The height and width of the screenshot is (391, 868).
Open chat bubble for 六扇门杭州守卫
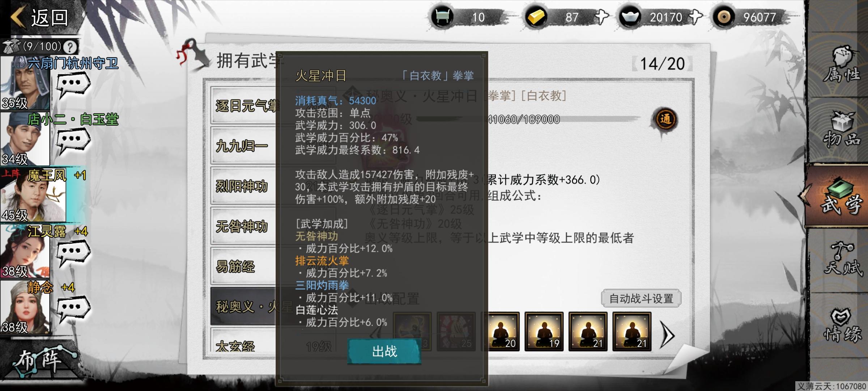pyautogui.click(x=73, y=85)
